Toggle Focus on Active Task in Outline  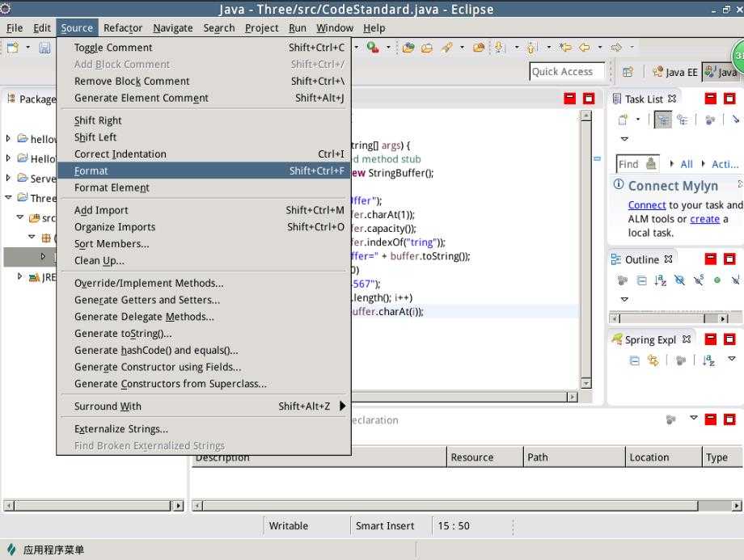coord(623,280)
